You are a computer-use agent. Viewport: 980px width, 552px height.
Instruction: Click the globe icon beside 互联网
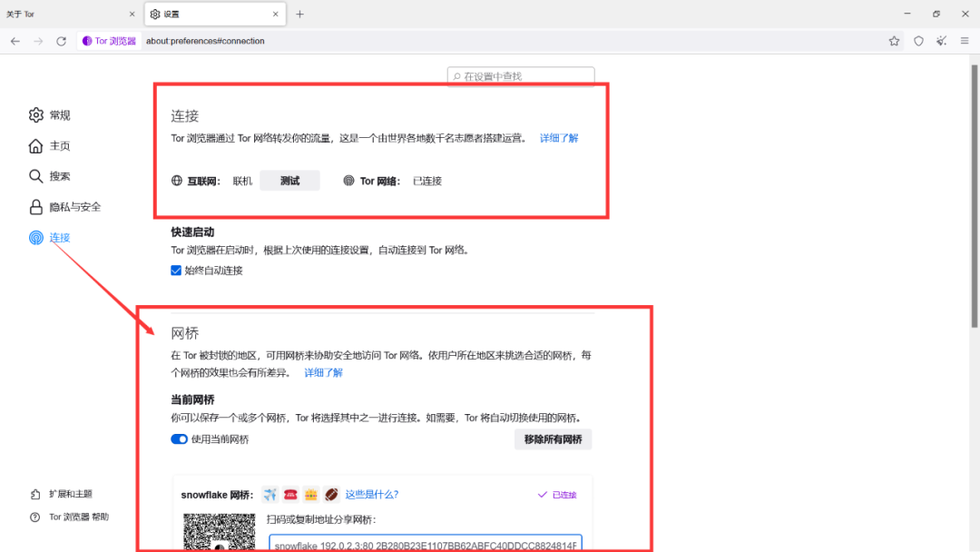click(177, 181)
